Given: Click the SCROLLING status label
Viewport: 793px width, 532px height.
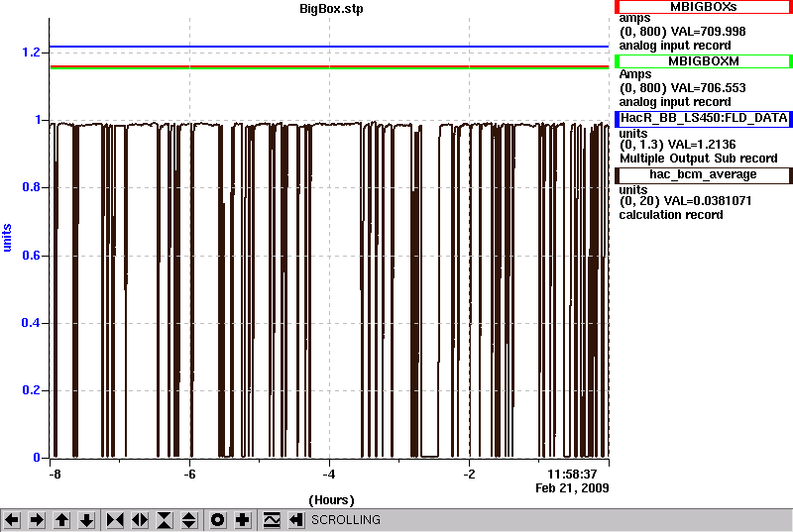Looking at the screenshot, I should tap(345, 520).
